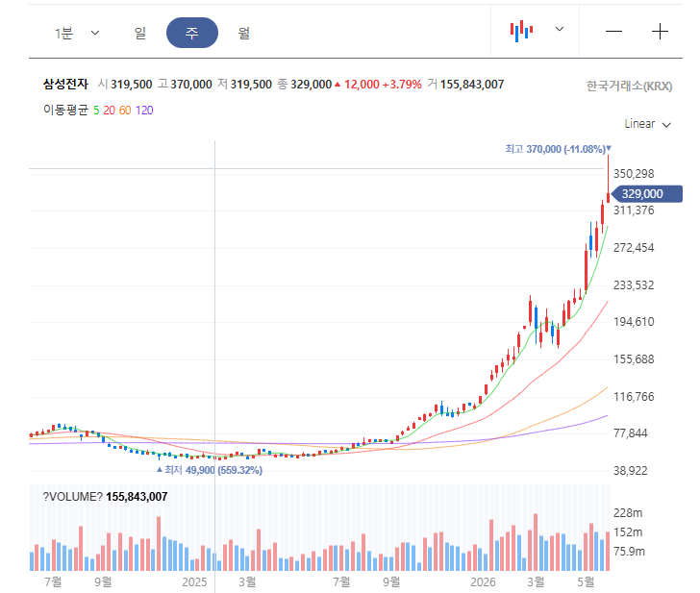This screenshot has height=593, width=700.
Task: Click the 이동평균 indicator label
Action: pos(65,110)
